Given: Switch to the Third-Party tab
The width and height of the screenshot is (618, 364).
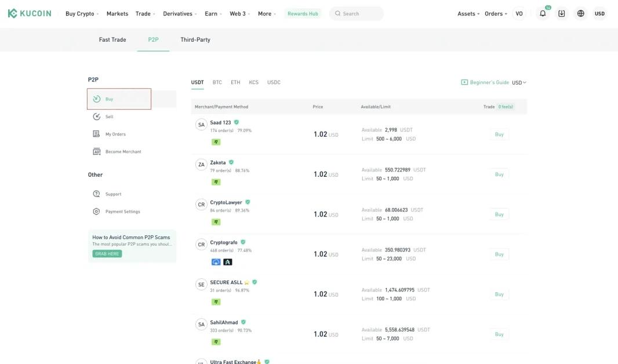Looking at the screenshot, I should point(195,39).
